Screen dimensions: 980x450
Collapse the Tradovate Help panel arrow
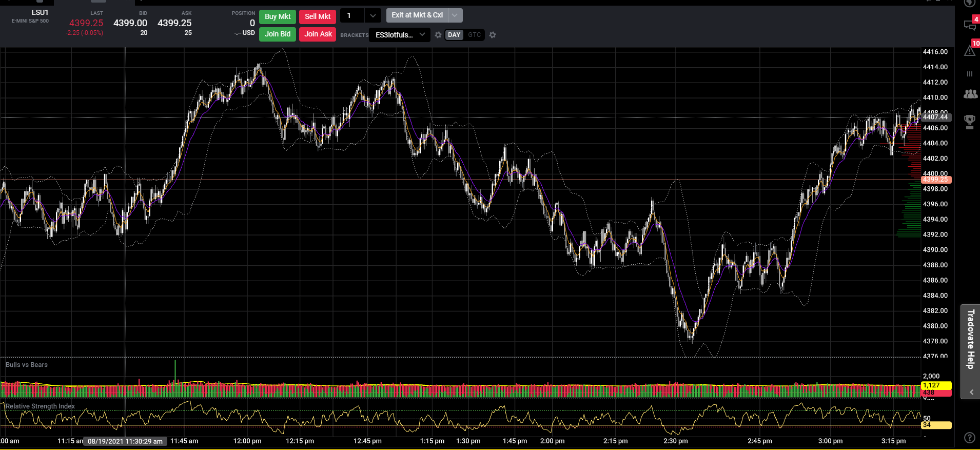click(971, 392)
